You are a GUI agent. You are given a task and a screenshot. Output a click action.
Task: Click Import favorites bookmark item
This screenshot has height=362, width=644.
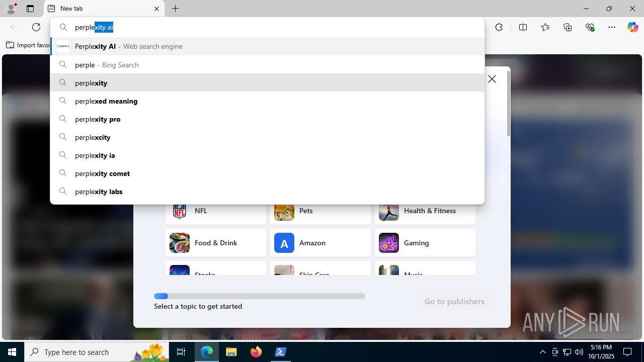click(x=28, y=45)
